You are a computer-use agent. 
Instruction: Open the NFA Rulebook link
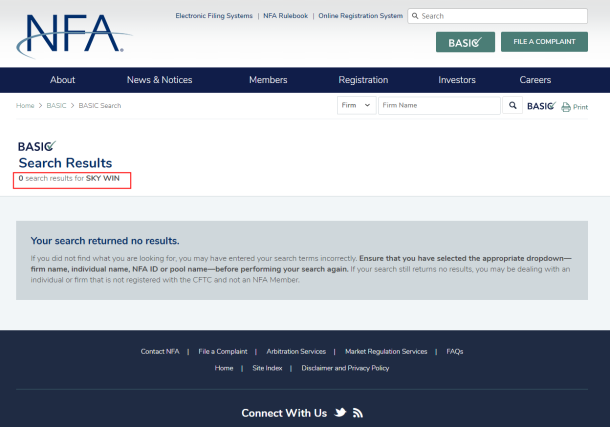coord(285,16)
